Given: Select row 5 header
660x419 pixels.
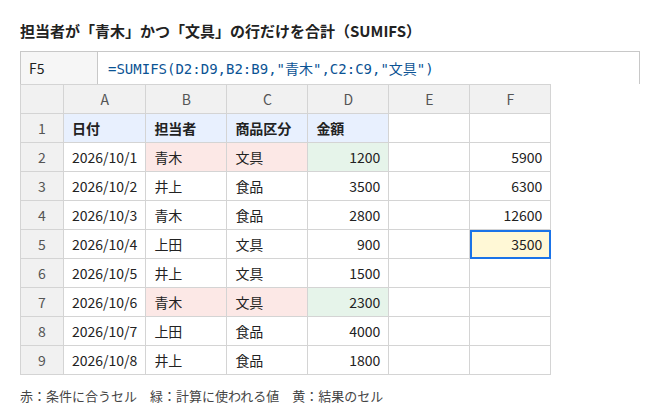Looking at the screenshot, I should click(x=42, y=245).
